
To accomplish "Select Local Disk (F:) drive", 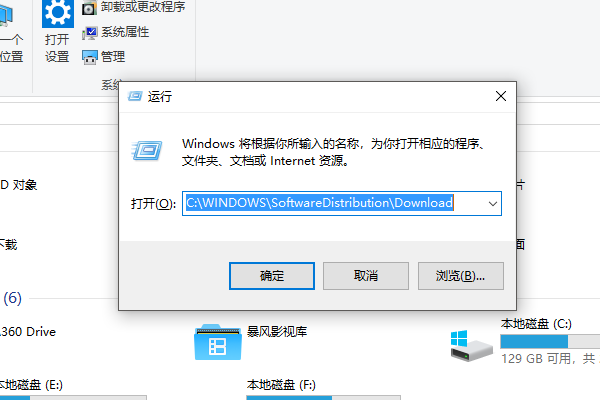I will [281, 385].
